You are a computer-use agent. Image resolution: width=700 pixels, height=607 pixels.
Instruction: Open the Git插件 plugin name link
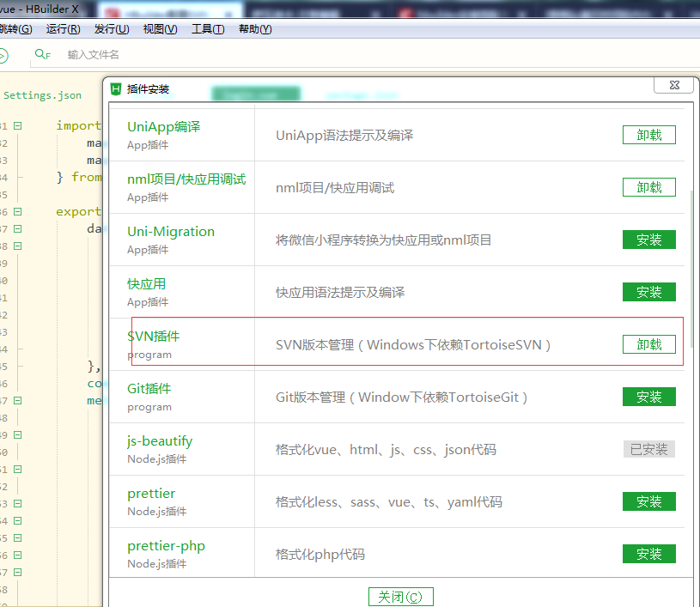tap(149, 388)
